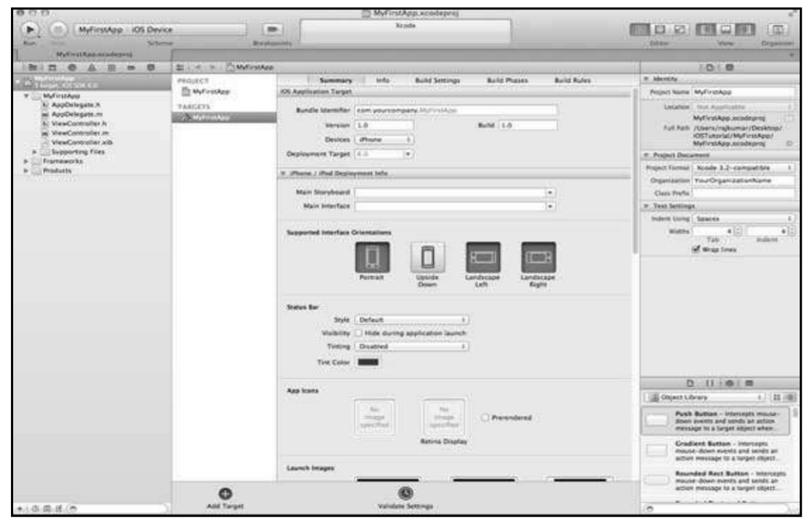
Task: Select the Assistant editor icon
Action: tap(660, 29)
